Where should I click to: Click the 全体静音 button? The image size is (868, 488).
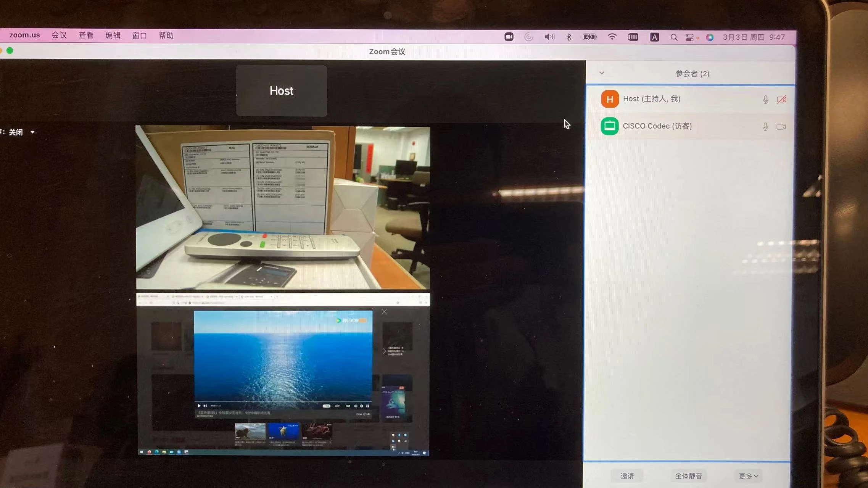point(688,476)
